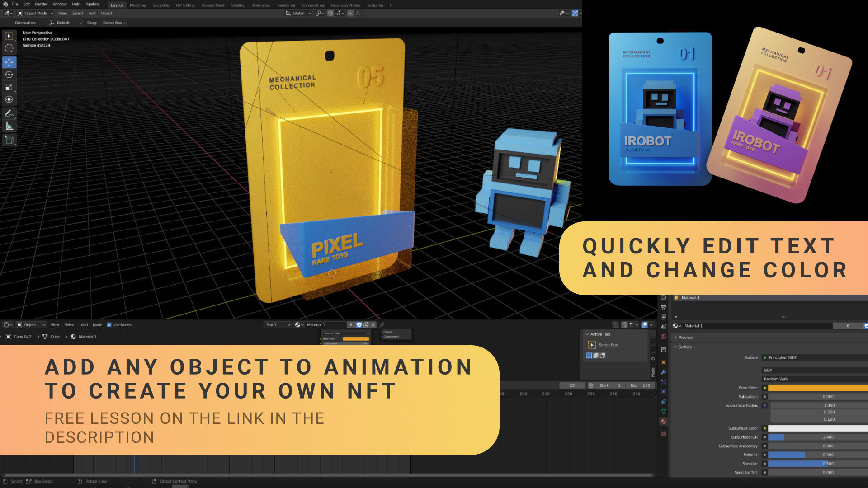This screenshot has height=488, width=868.
Task: Select the Cursor tool
Action: click(9, 48)
